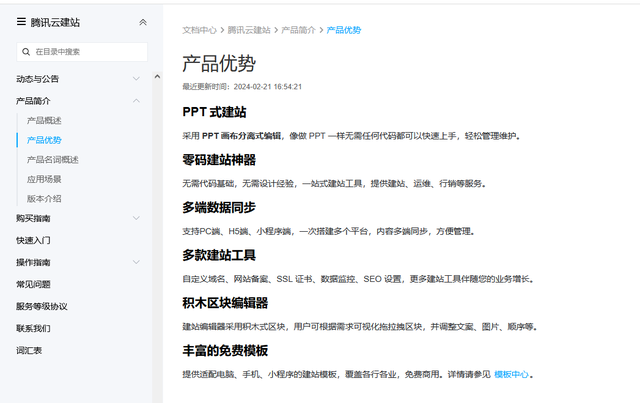Open 动态与公告 in the sidebar

38,79
